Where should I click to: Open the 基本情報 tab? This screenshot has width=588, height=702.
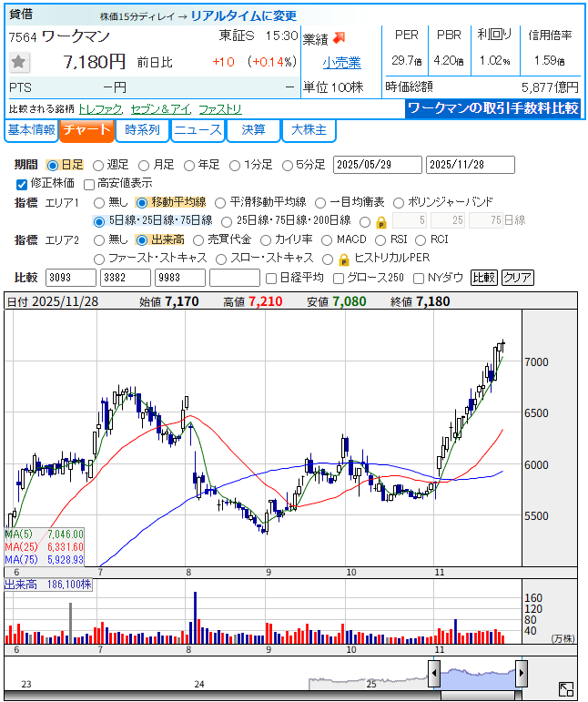tap(31, 130)
